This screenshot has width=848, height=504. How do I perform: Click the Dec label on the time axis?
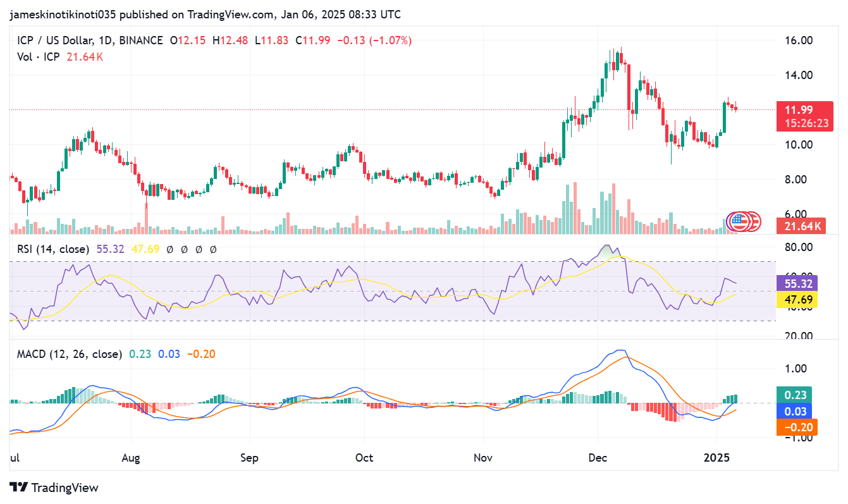pyautogui.click(x=598, y=457)
